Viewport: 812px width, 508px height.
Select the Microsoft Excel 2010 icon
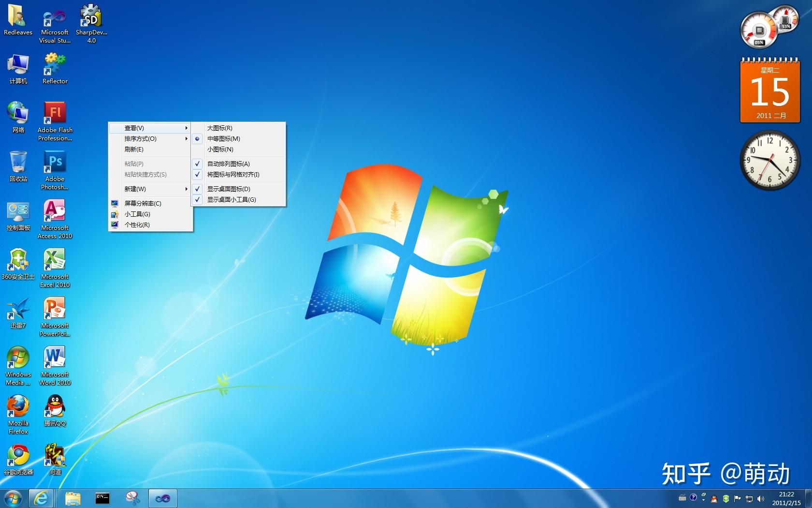tap(55, 268)
